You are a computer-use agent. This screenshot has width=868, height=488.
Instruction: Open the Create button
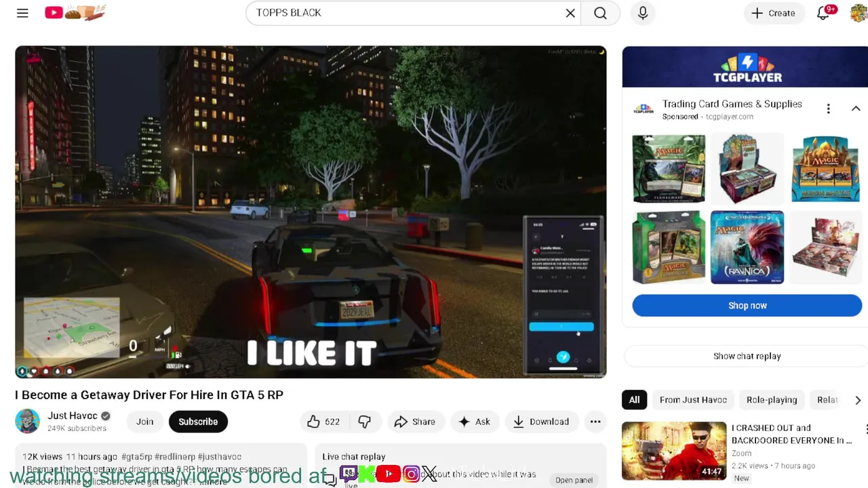(773, 13)
